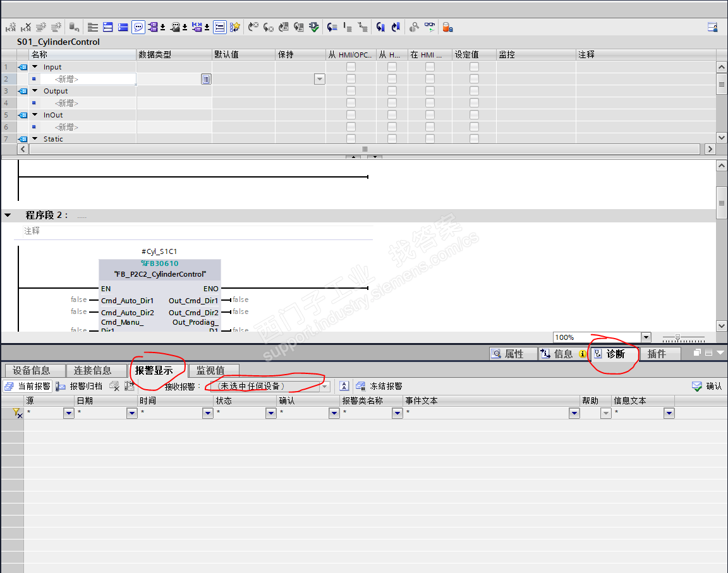Click the insert network icon
The image size is (728, 573).
[x=11, y=27]
